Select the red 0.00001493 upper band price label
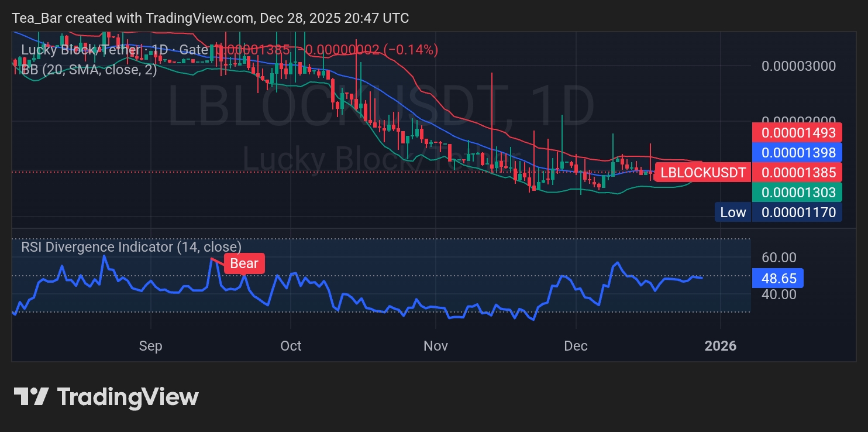 [797, 132]
